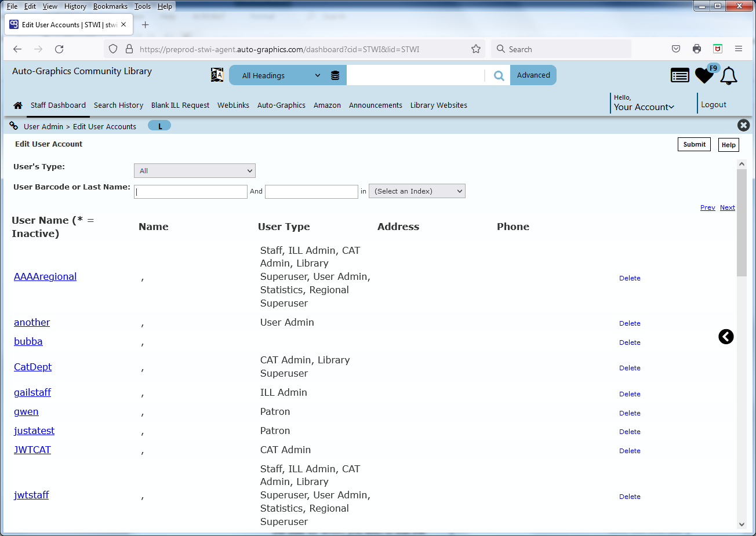Click the Help button
The height and width of the screenshot is (536, 756).
pos(729,145)
